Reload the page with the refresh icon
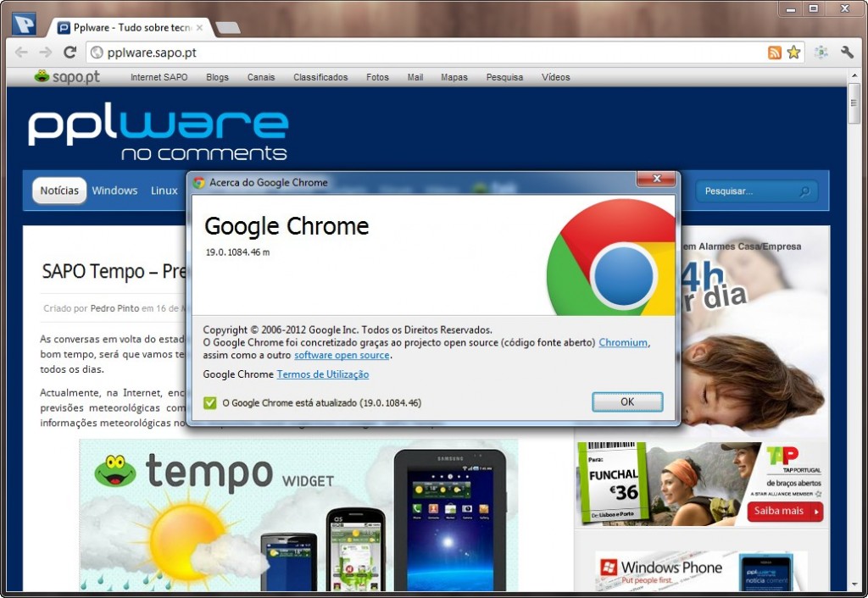 [70, 53]
